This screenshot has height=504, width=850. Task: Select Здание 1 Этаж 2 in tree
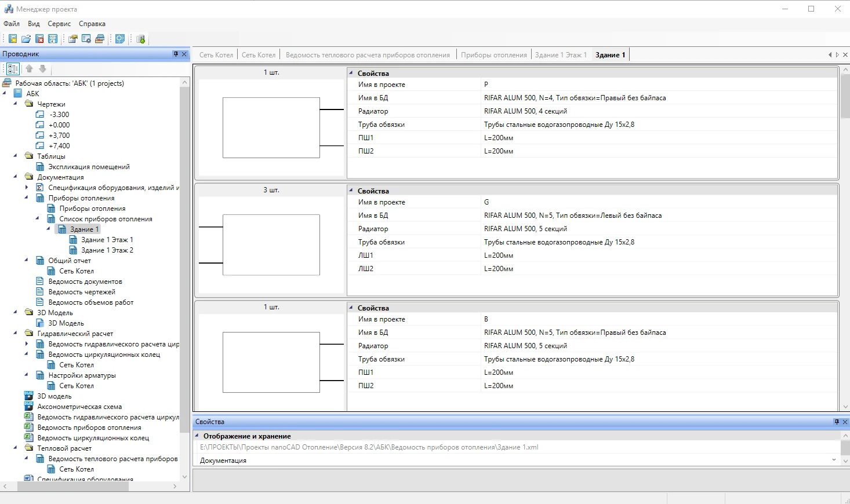click(x=107, y=250)
